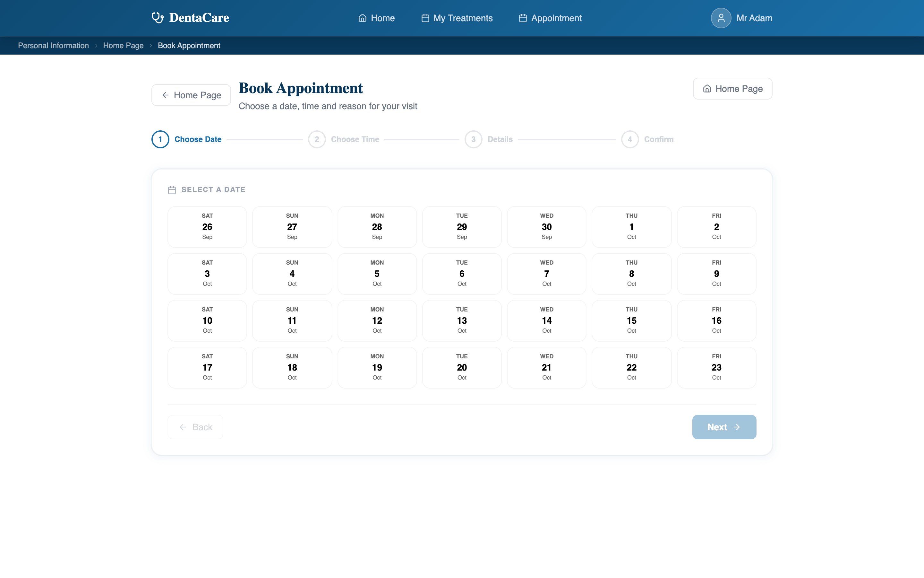924x578 pixels.
Task: Click the calendar icon next to Select a Date
Action: (x=172, y=190)
